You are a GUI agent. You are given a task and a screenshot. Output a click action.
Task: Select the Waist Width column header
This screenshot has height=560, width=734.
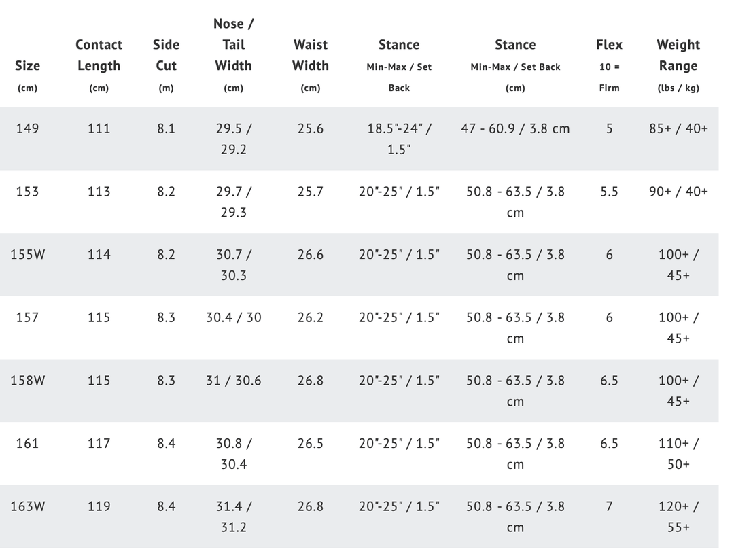[x=310, y=55]
